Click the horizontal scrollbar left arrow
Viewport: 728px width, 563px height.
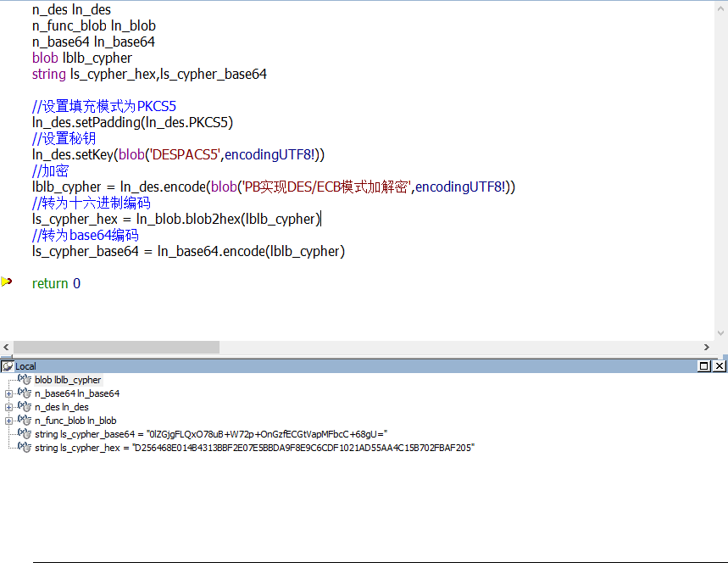pyautogui.click(x=6, y=347)
